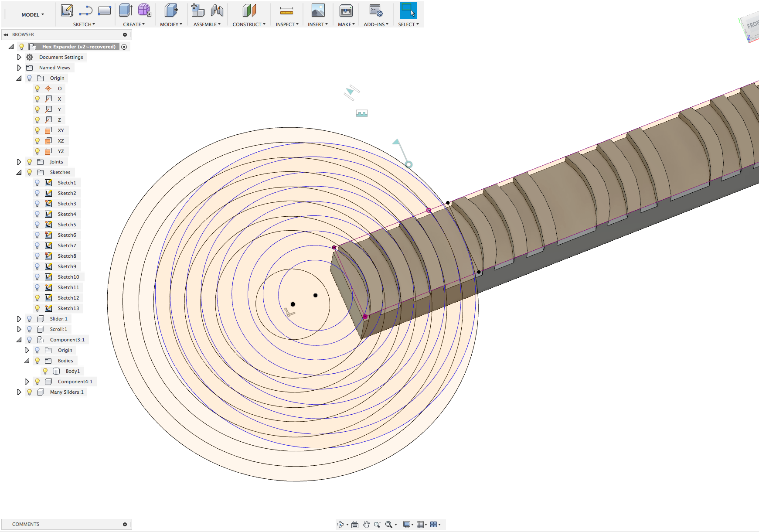This screenshot has height=532, width=759.
Task: Toggle visibility of Joints folder
Action: click(x=30, y=162)
